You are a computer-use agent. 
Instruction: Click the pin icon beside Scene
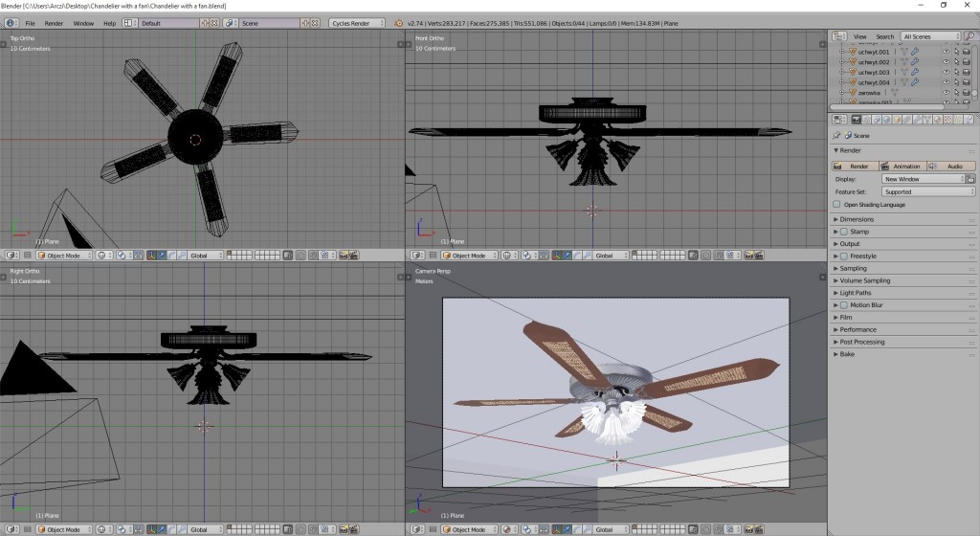pyautogui.click(x=837, y=136)
